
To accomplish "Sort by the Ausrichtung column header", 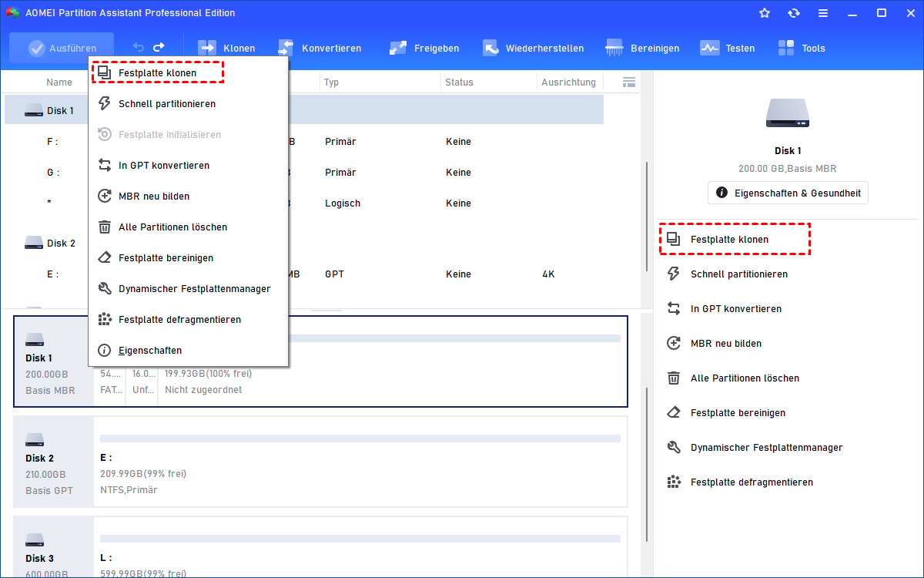I will coord(570,82).
